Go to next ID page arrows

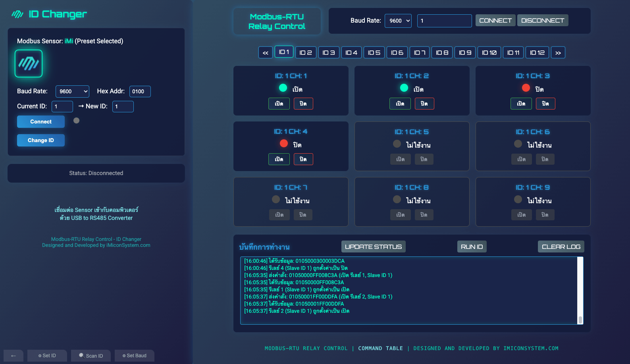click(558, 53)
